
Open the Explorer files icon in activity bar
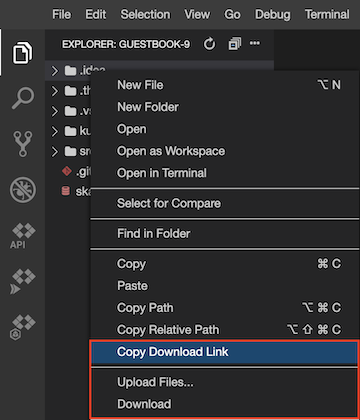[23, 53]
